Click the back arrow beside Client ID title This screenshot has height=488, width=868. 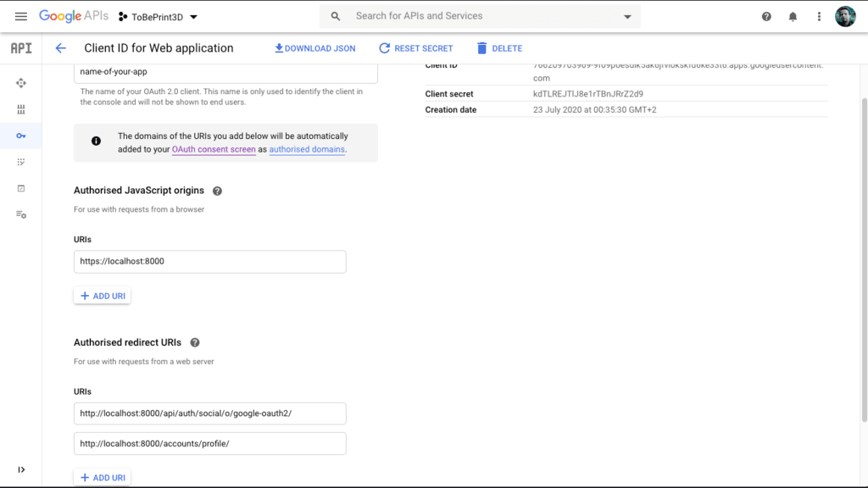click(60, 48)
